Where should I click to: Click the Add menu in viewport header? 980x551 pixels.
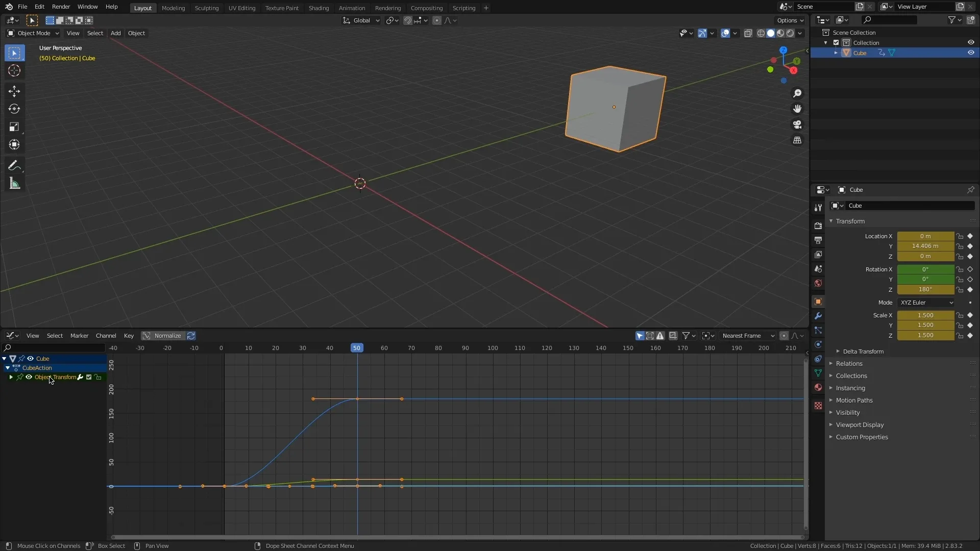(x=116, y=33)
